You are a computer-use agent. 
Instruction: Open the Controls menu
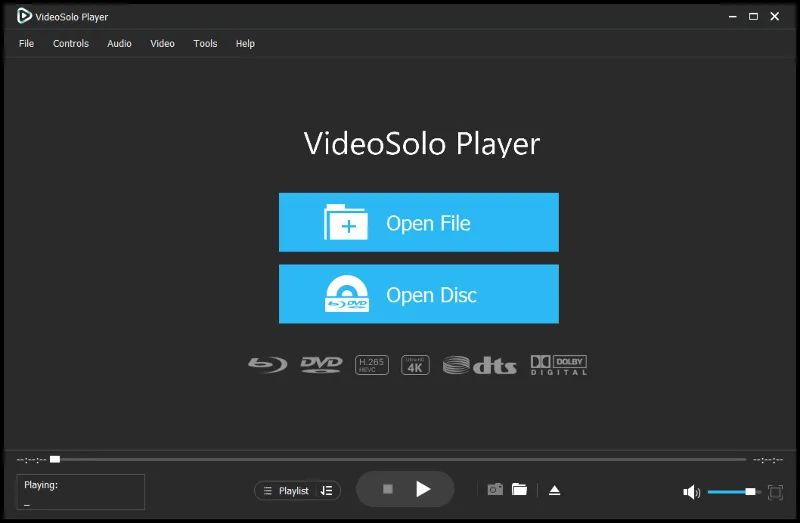click(x=71, y=44)
